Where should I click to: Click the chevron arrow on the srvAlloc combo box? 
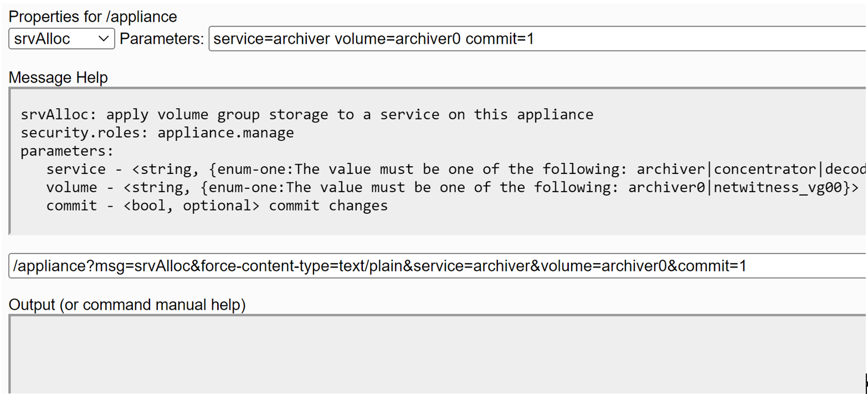[x=104, y=39]
